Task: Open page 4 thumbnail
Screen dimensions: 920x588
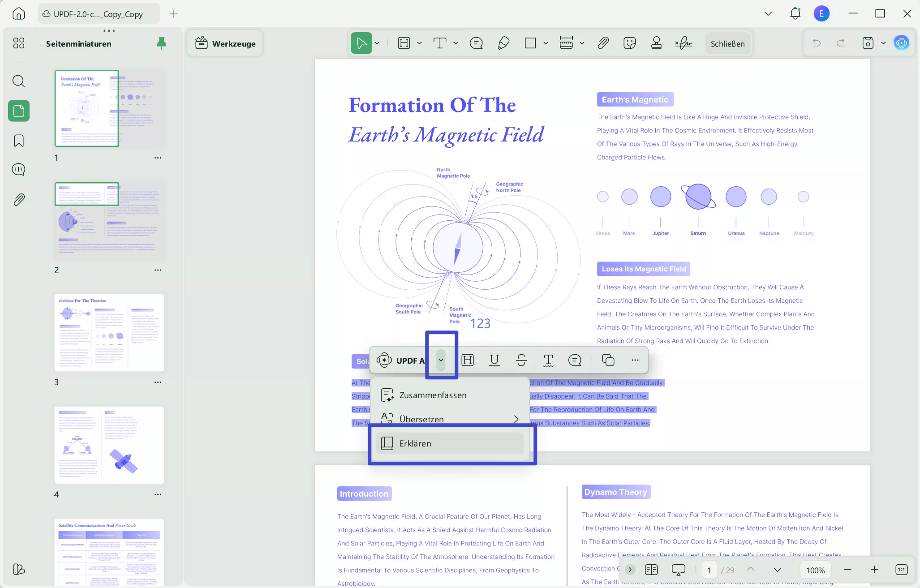Action: coord(109,445)
